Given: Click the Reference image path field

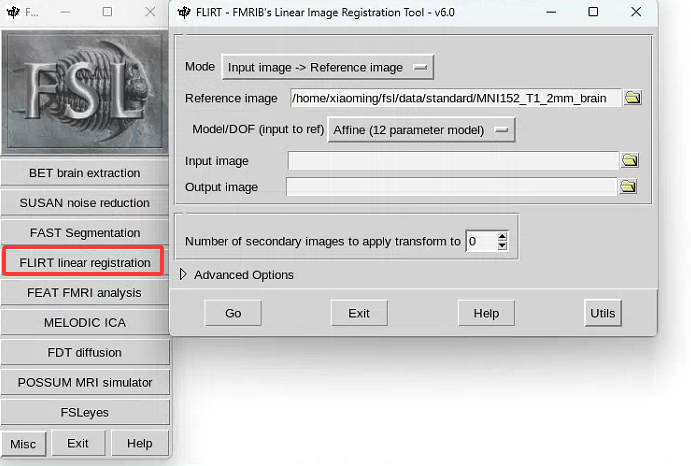Looking at the screenshot, I should click(455, 98).
